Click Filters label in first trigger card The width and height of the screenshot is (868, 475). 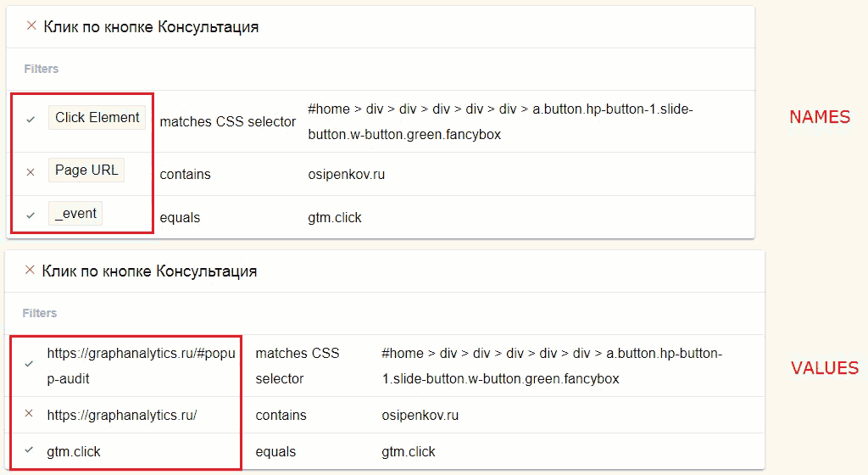pyautogui.click(x=41, y=69)
